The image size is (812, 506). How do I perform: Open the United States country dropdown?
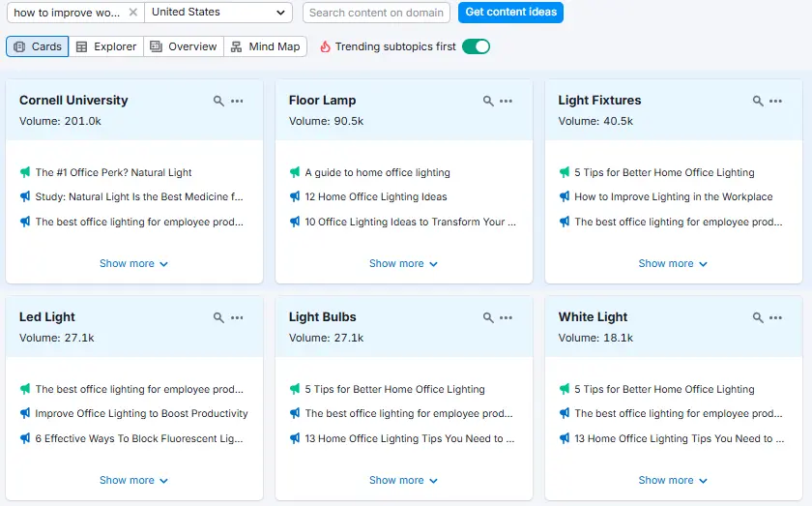pyautogui.click(x=219, y=13)
